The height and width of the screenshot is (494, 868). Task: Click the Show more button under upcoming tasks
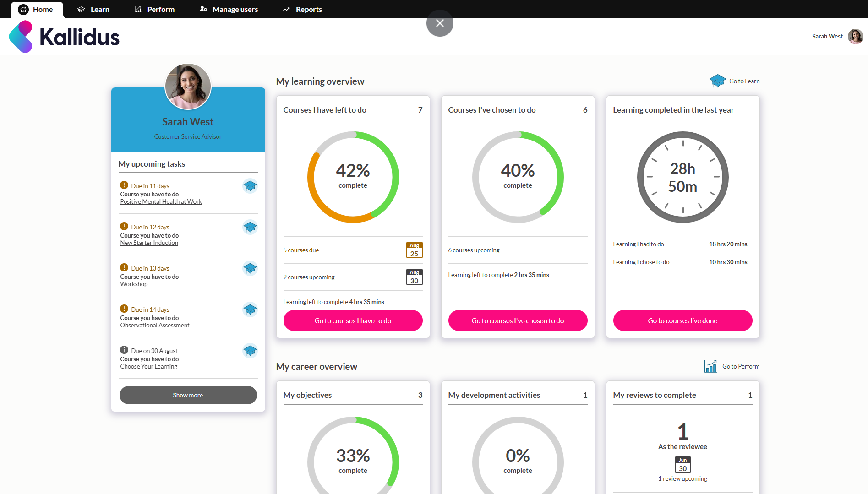click(188, 395)
